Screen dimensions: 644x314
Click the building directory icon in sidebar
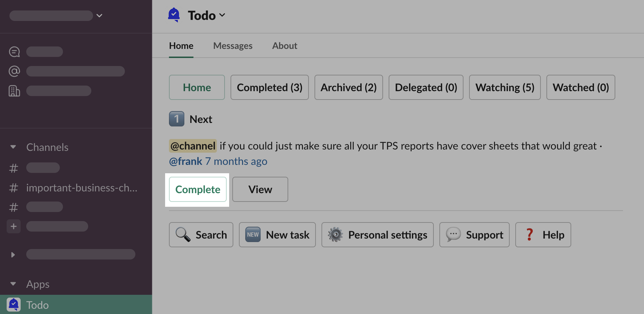pyautogui.click(x=14, y=91)
